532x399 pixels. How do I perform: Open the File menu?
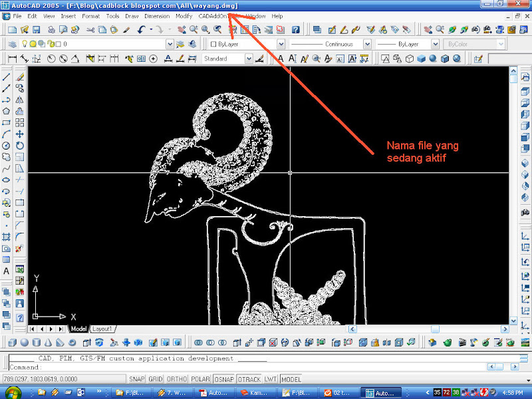coord(17,16)
